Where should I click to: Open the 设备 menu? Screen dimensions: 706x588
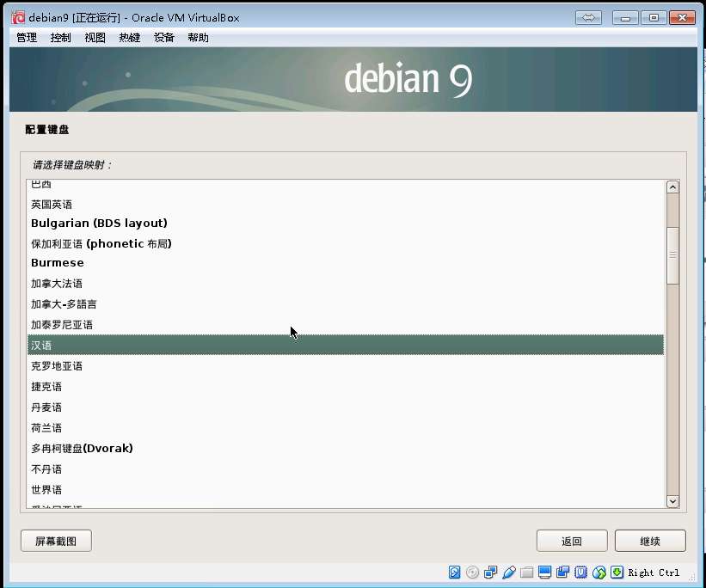164,38
